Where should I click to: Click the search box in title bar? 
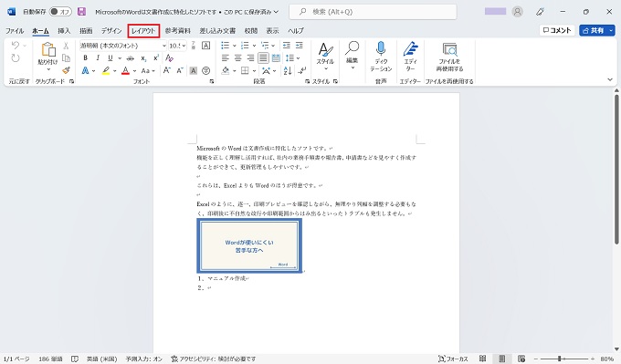tap(373, 12)
